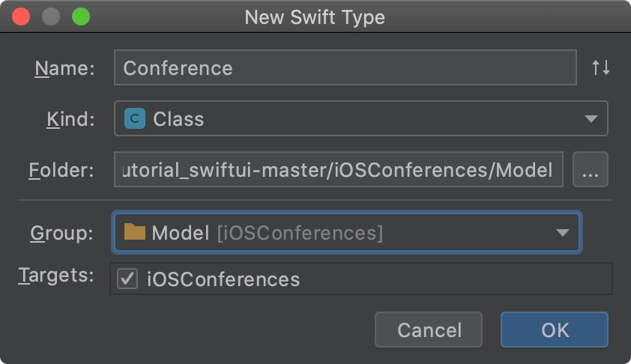Click the Name field containing Conference
Viewport: 631px width, 364px height.
click(x=345, y=67)
